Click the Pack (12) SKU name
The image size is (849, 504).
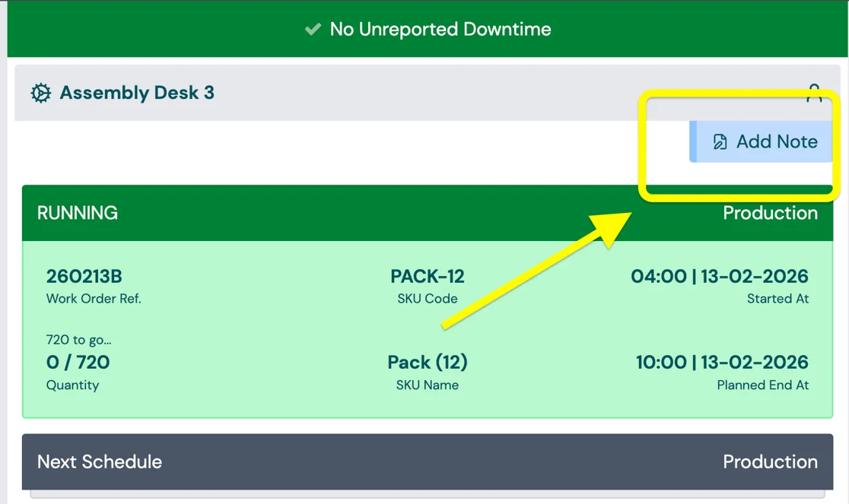coord(428,363)
